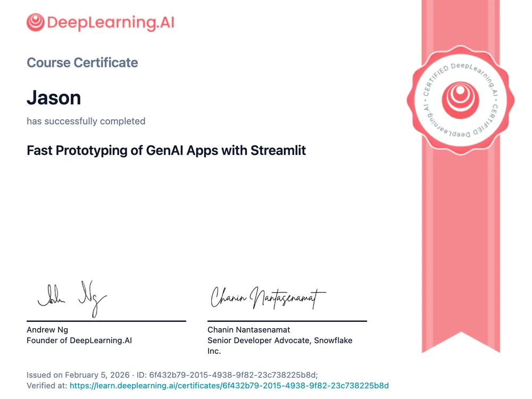Screen dimensions: 532x399
Task: Select the "Course Certificate" heading
Action: (82, 62)
